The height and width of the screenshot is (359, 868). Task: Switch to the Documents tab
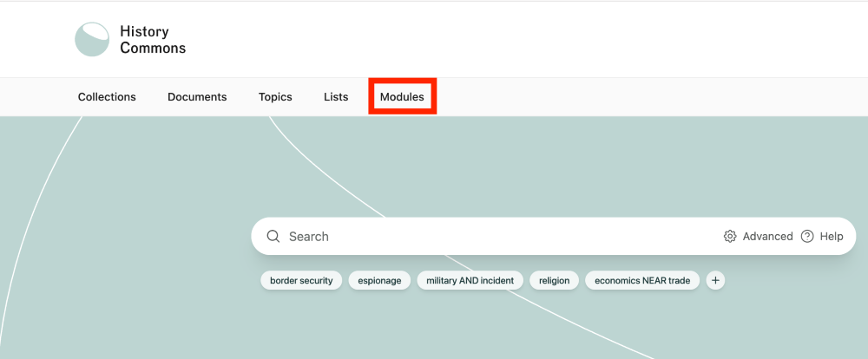(197, 97)
